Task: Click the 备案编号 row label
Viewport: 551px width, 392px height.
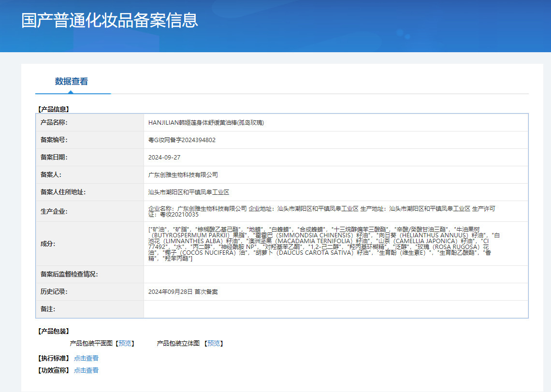Action: click(x=54, y=140)
